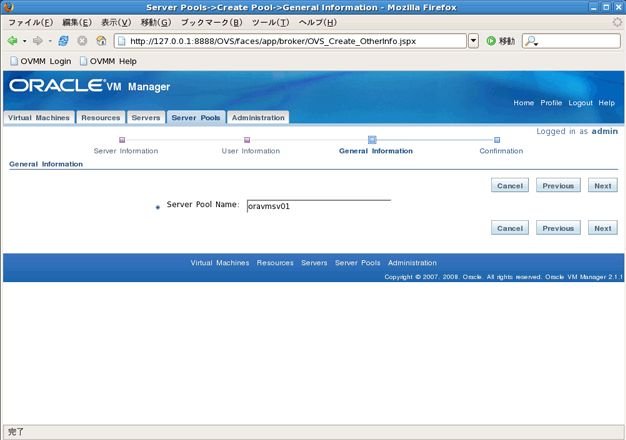626x440 pixels.
Task: Click the lower Previous button
Action: [558, 228]
